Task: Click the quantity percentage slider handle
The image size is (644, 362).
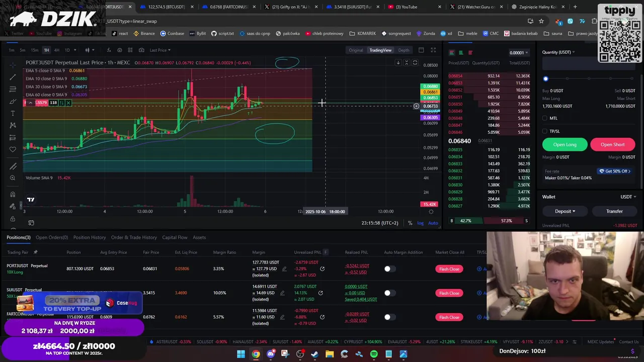Action: pyautogui.click(x=545, y=79)
